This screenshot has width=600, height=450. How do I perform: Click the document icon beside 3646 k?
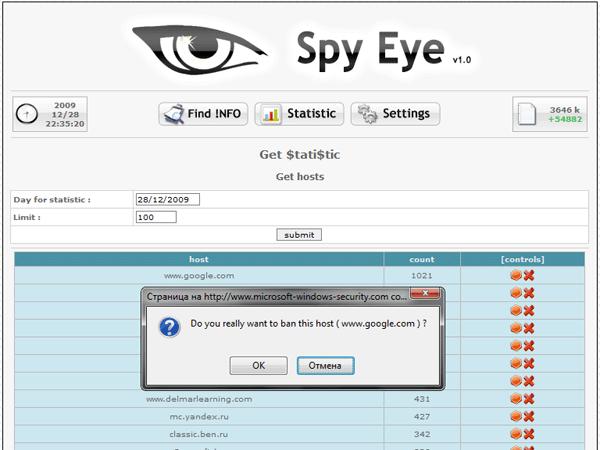(527, 114)
